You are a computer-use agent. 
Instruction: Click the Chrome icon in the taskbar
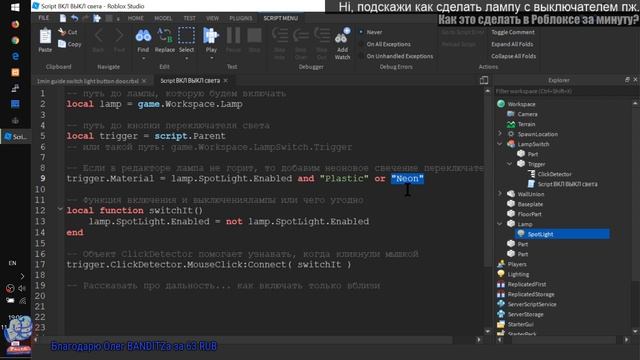tap(15, 40)
